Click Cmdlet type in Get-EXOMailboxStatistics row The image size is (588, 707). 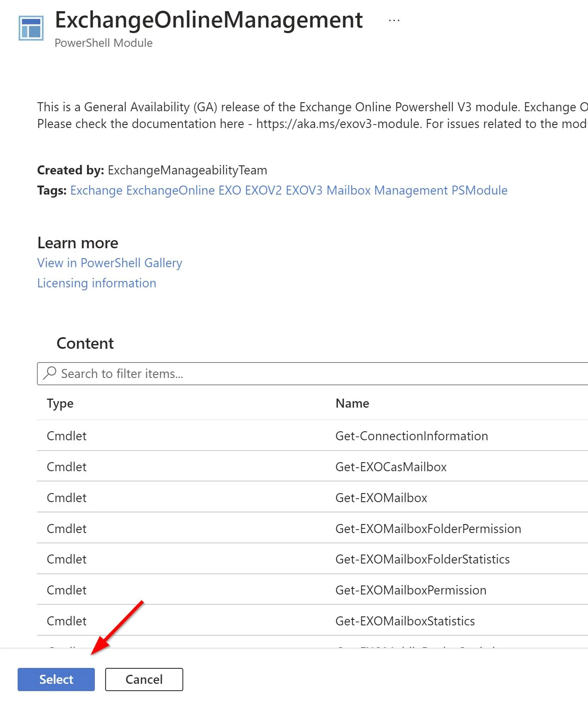[67, 621]
